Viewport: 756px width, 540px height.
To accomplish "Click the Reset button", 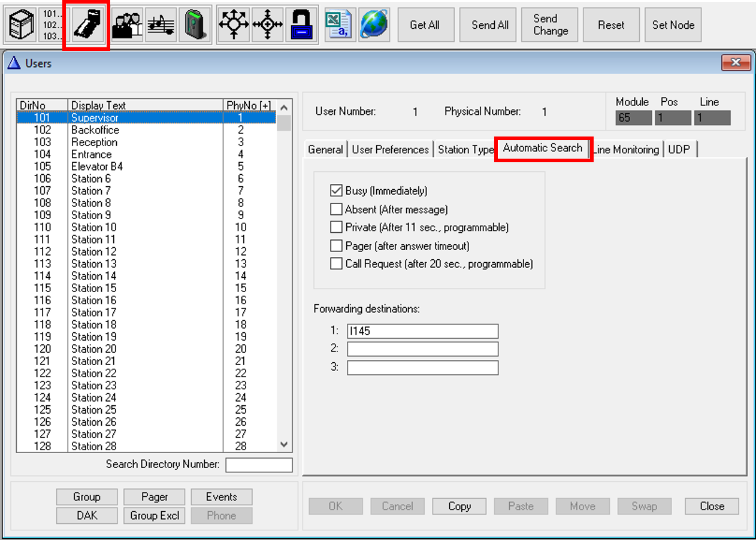I will (611, 25).
